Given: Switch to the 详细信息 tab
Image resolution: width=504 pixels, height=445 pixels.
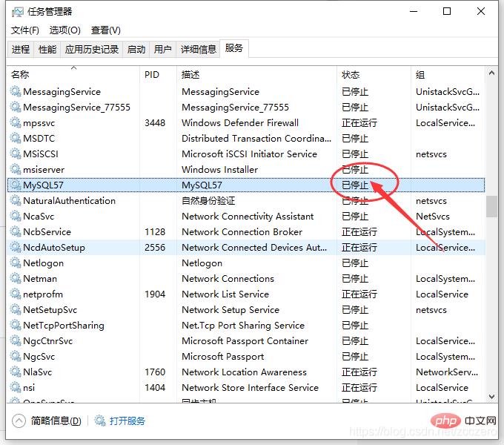Looking at the screenshot, I should 198,49.
